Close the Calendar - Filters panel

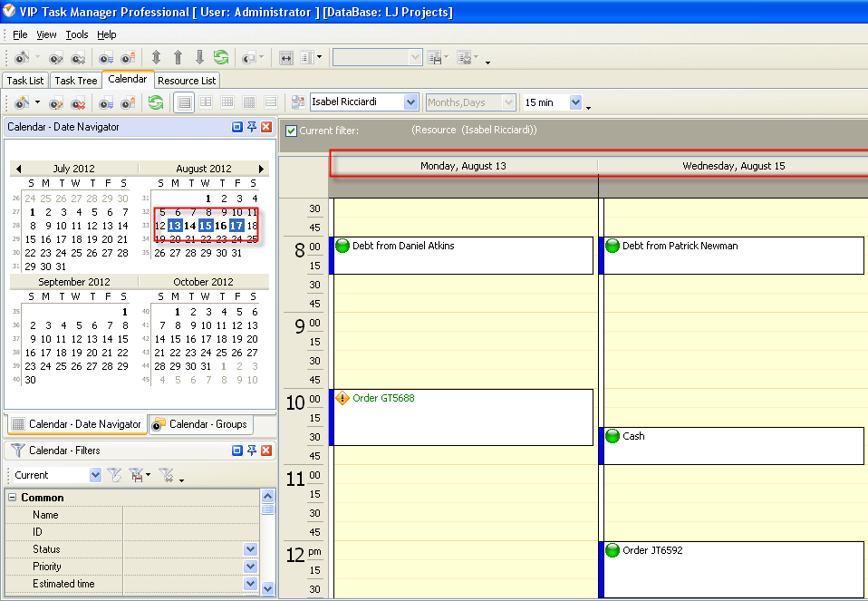[x=266, y=451]
